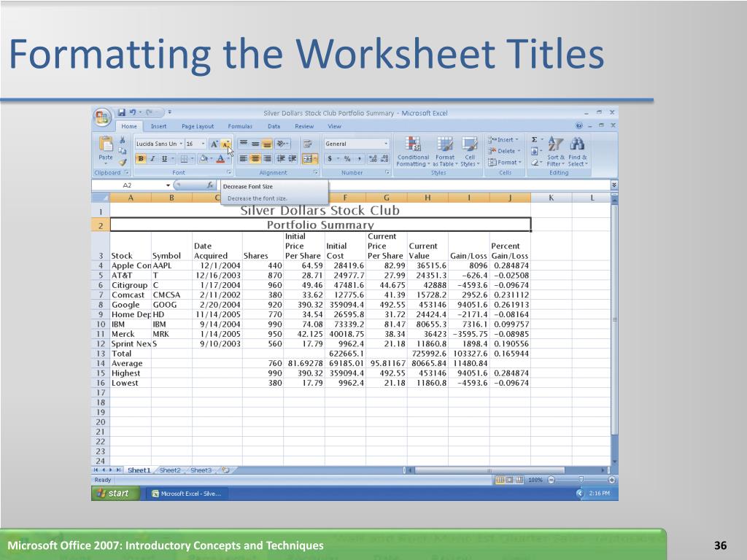Click Increase Font Size button
Viewport: 747px width, 560px height.
(x=214, y=144)
